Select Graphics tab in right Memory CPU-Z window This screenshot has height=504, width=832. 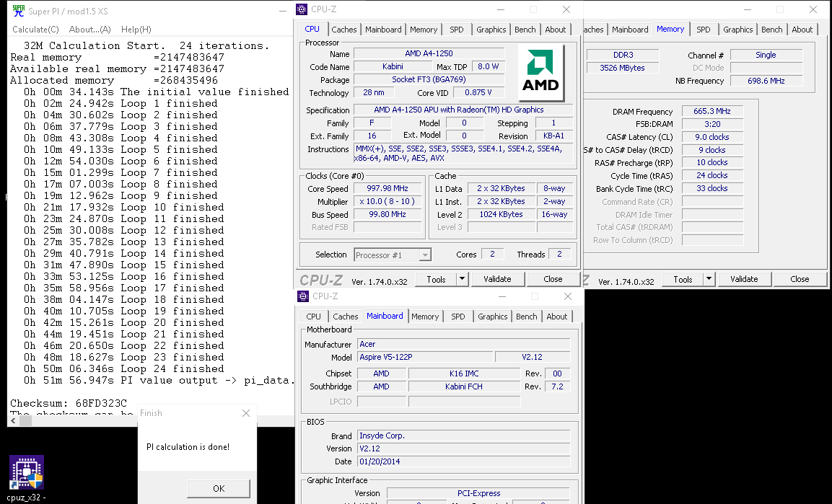[737, 29]
